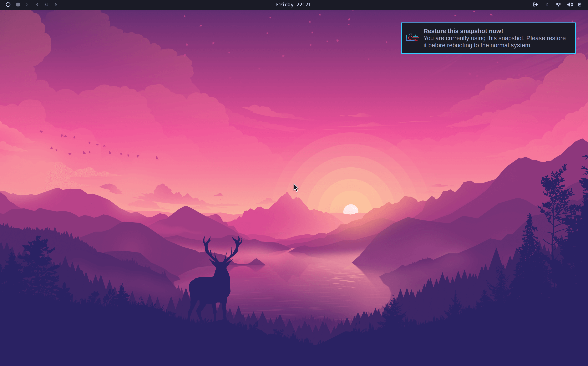The width and height of the screenshot is (588, 366).
Task: Open the network antenna tray icon
Action: (558, 5)
